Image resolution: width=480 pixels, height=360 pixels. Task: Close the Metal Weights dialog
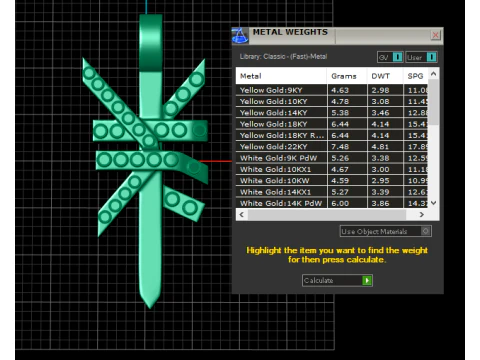[x=435, y=35]
